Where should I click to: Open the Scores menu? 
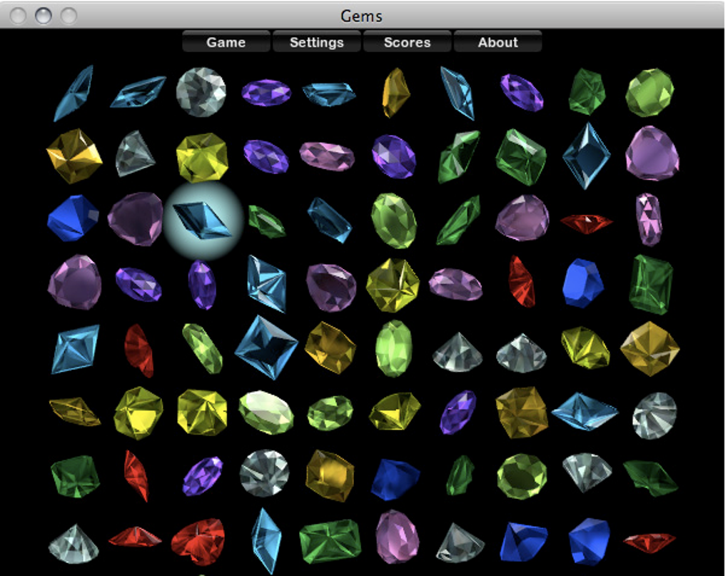(x=407, y=42)
